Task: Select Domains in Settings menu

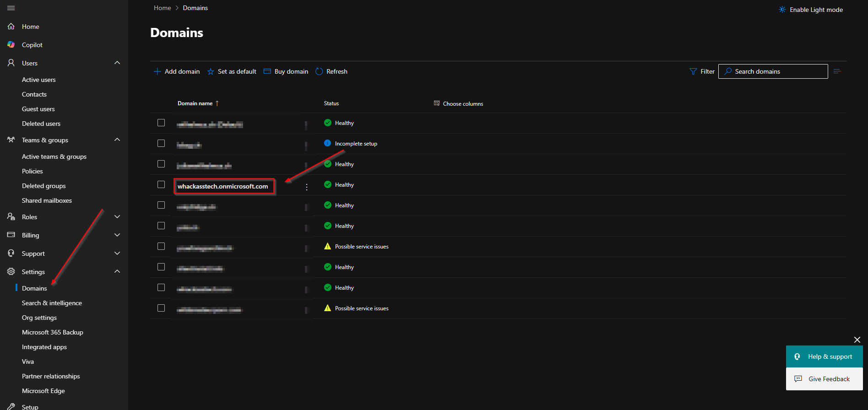Action: (34, 288)
